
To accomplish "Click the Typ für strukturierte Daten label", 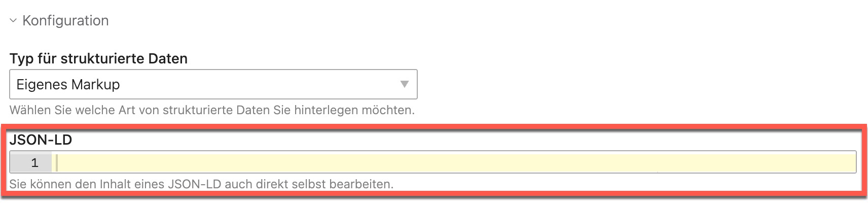I will click(x=98, y=59).
